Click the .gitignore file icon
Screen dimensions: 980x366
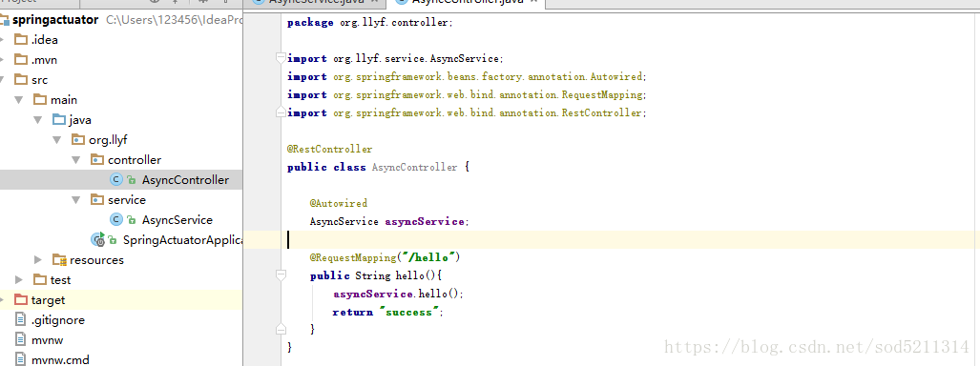tap(21, 320)
